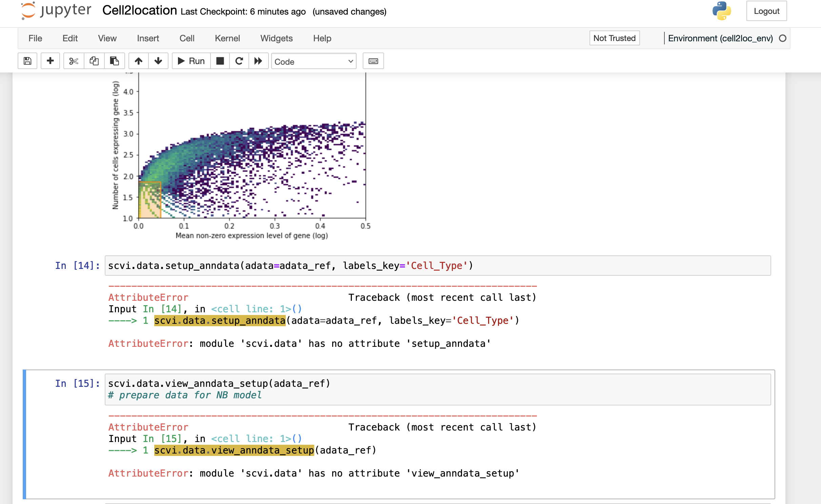Click inside the In [14] code cell

437,266
